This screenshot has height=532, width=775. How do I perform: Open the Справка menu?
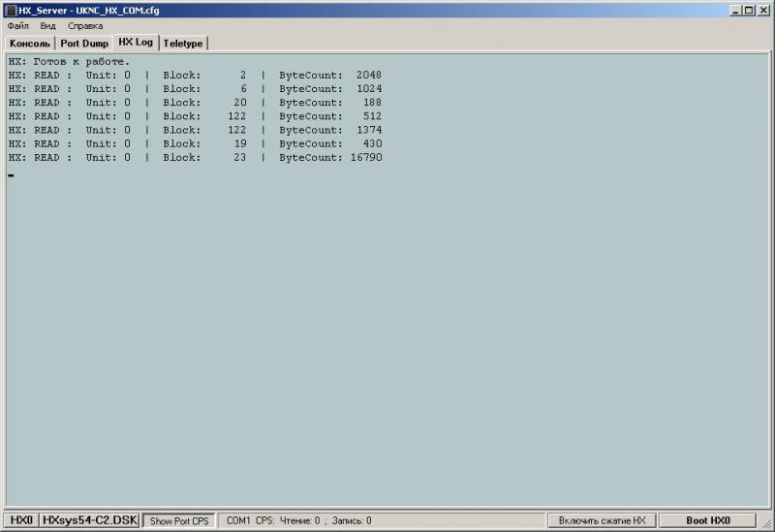coord(85,26)
